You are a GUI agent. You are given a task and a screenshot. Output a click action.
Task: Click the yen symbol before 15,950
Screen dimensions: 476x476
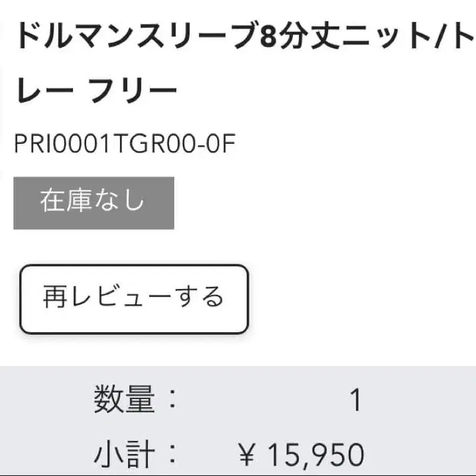coord(248,456)
